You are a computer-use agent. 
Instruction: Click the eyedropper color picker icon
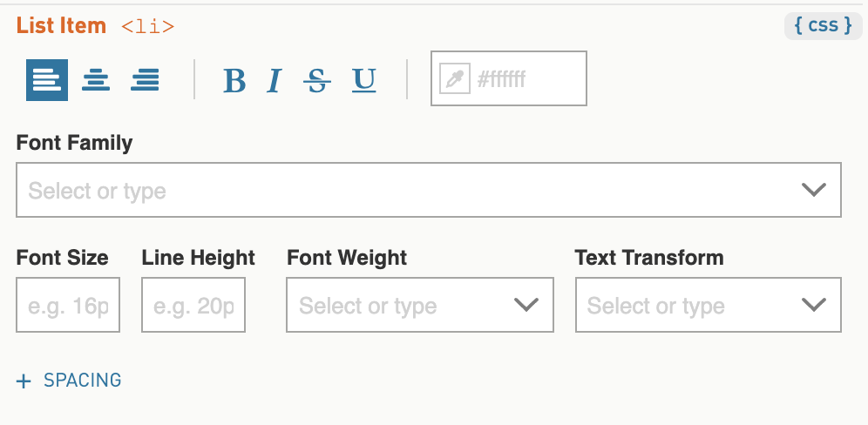point(455,78)
